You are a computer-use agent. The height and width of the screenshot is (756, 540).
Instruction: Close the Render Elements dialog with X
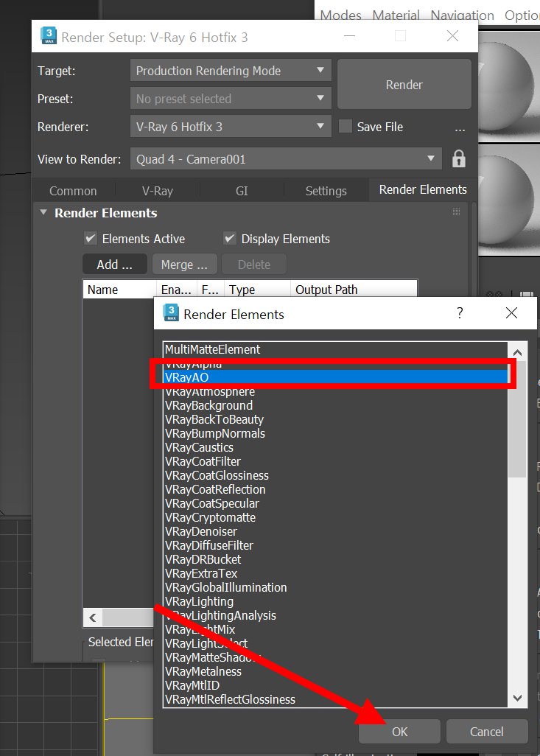coord(511,313)
